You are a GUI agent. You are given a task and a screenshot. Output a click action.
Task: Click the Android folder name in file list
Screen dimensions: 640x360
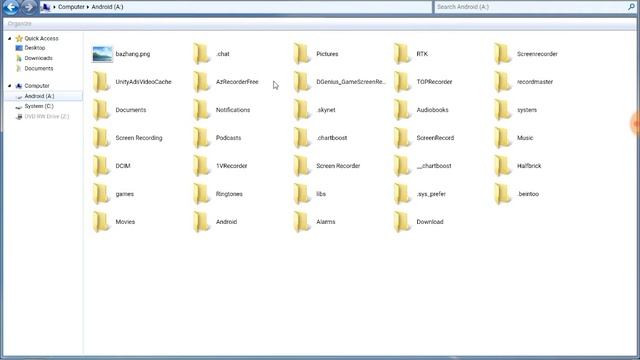(226, 222)
